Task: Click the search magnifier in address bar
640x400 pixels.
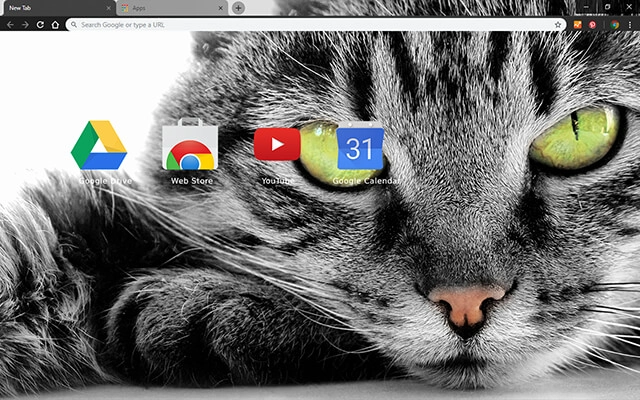Action: pyautogui.click(x=74, y=25)
